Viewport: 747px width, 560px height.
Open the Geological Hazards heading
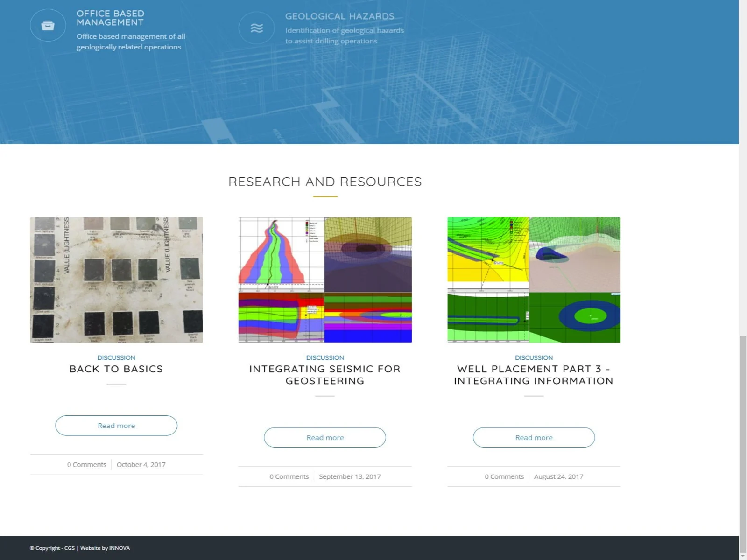pos(340,16)
